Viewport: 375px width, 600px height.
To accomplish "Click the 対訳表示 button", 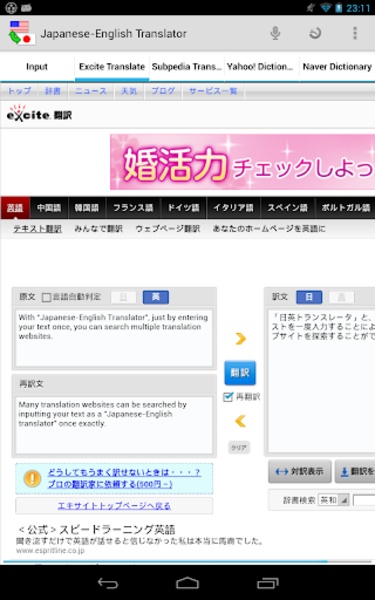I will pos(300,471).
